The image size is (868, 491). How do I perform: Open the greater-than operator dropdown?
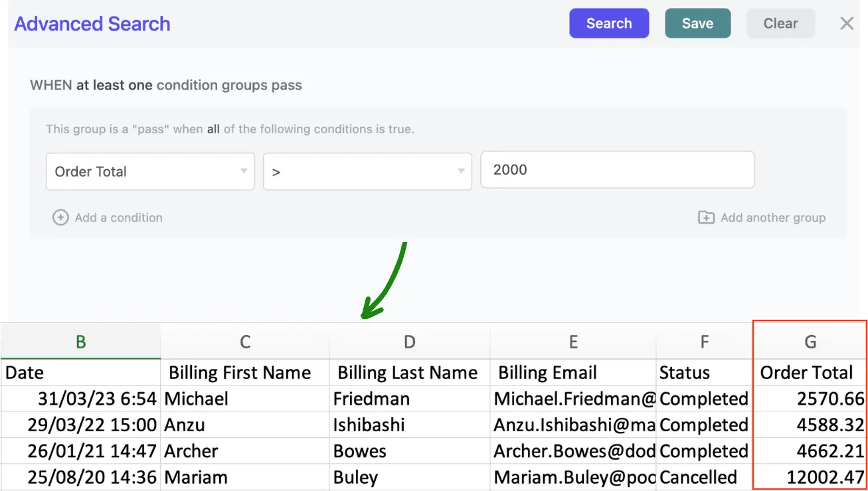click(367, 171)
